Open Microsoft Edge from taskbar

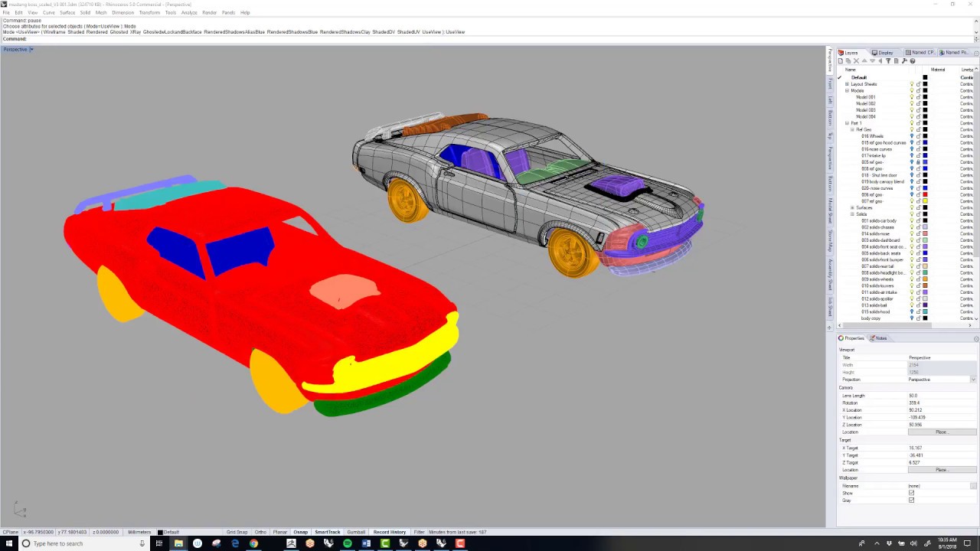[235, 543]
